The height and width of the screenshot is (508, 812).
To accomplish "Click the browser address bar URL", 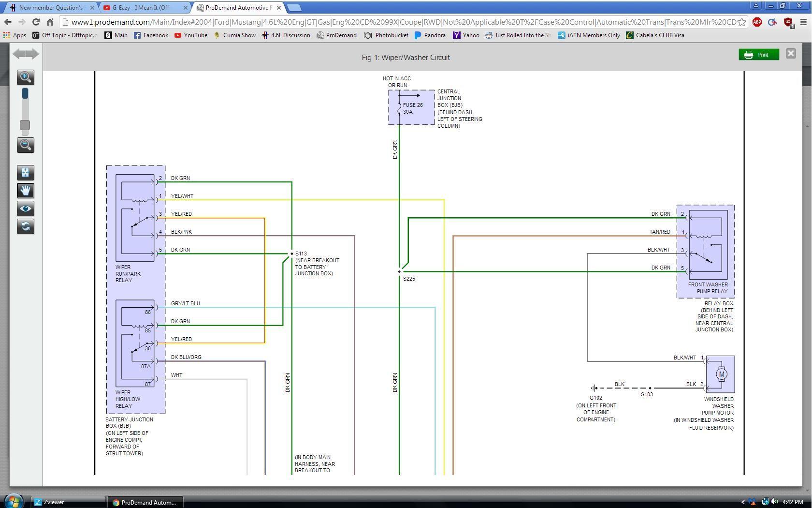I will coord(401,22).
